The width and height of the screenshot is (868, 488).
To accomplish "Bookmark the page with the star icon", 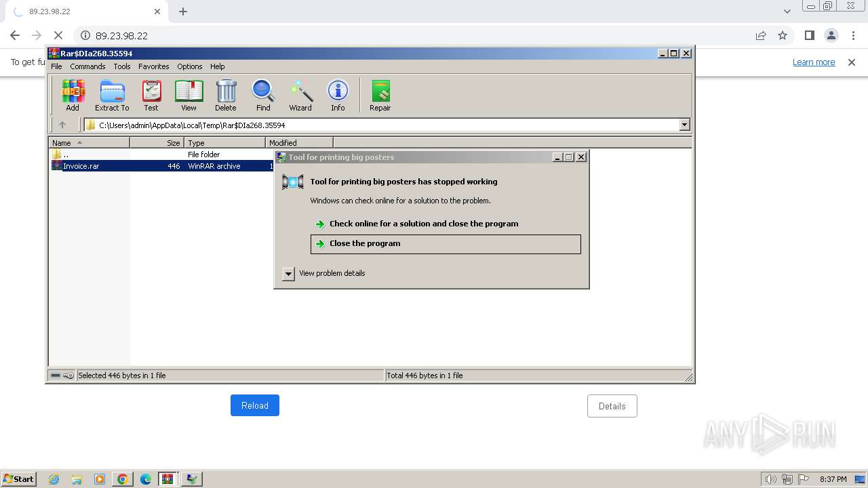I will [783, 35].
